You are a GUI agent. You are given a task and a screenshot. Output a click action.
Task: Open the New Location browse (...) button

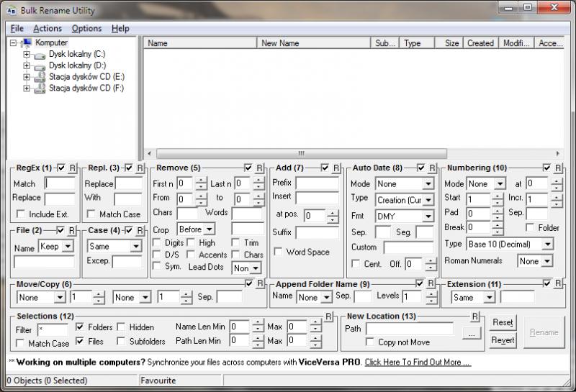coord(471,333)
